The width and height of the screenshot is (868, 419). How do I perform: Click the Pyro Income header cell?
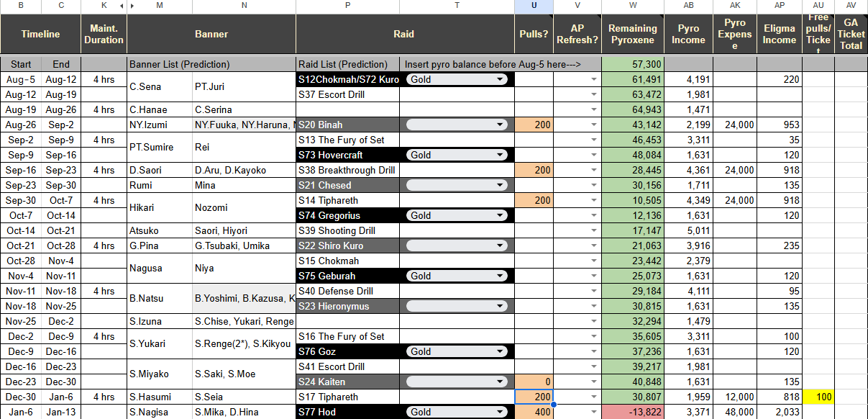click(688, 34)
